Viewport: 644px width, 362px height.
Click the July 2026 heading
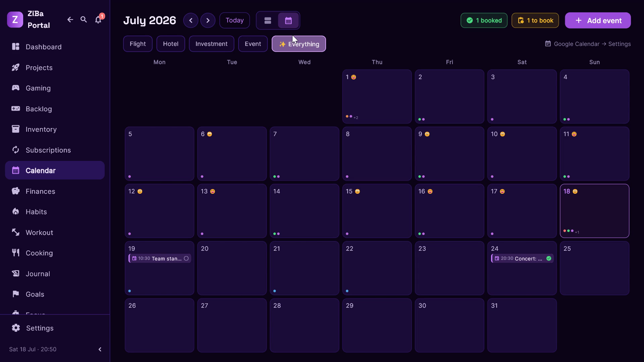click(150, 20)
